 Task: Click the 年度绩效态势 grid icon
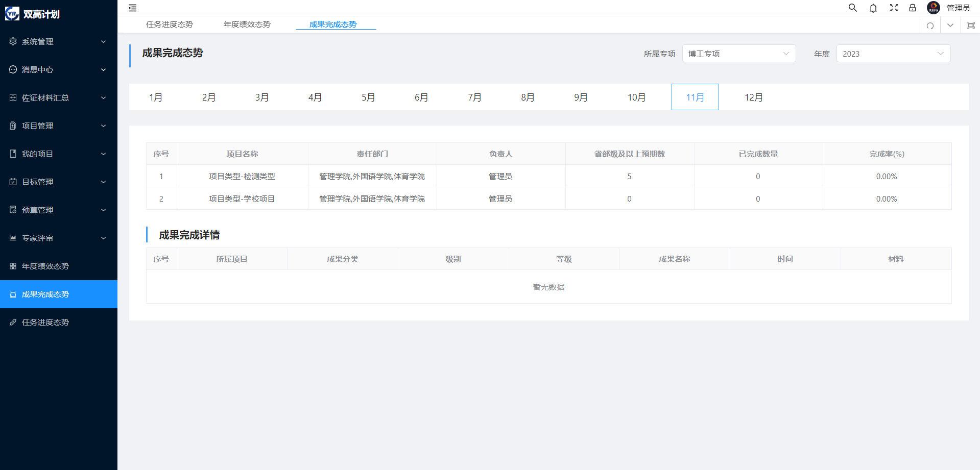coord(13,266)
